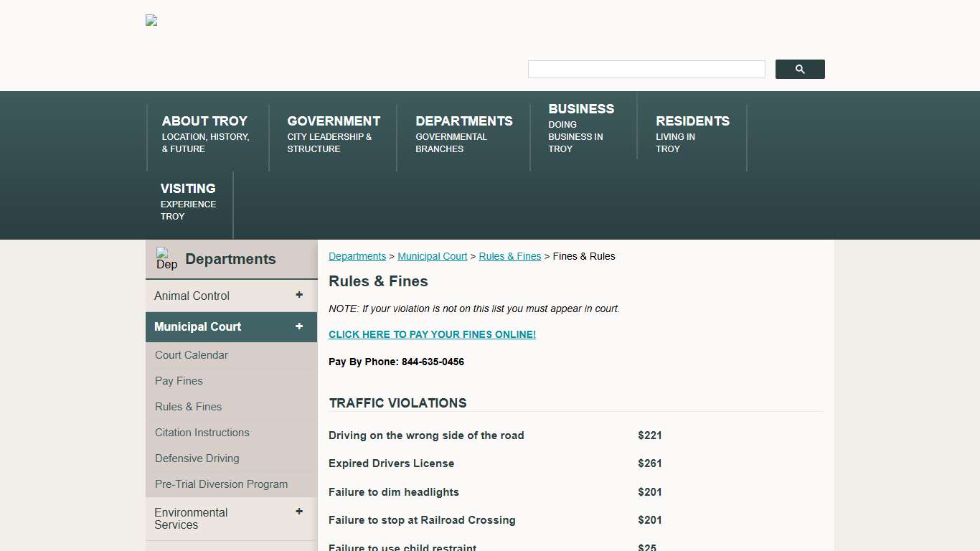Open Defensive Driving sidebar page

coord(197,458)
